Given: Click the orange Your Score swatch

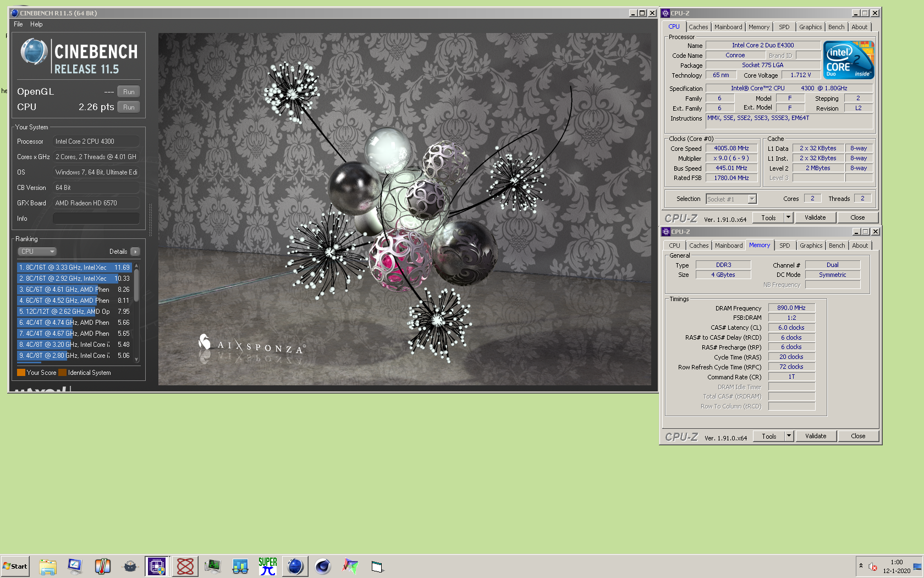Looking at the screenshot, I should tap(21, 373).
